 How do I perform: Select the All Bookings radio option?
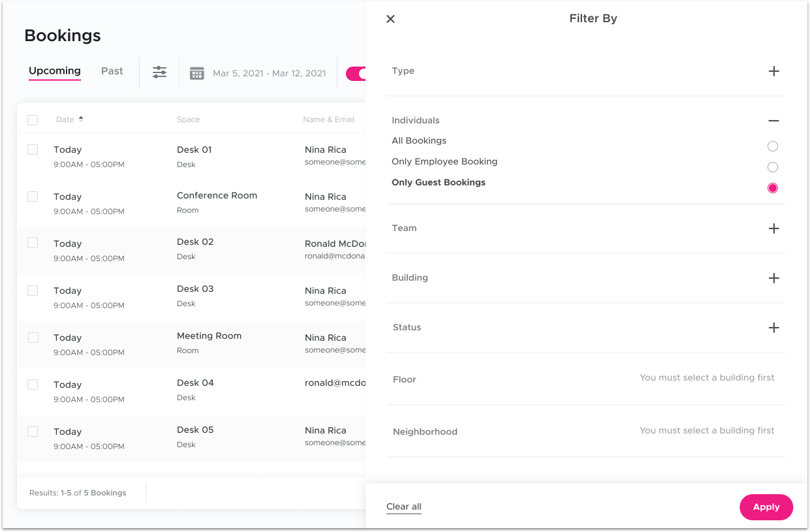click(773, 146)
